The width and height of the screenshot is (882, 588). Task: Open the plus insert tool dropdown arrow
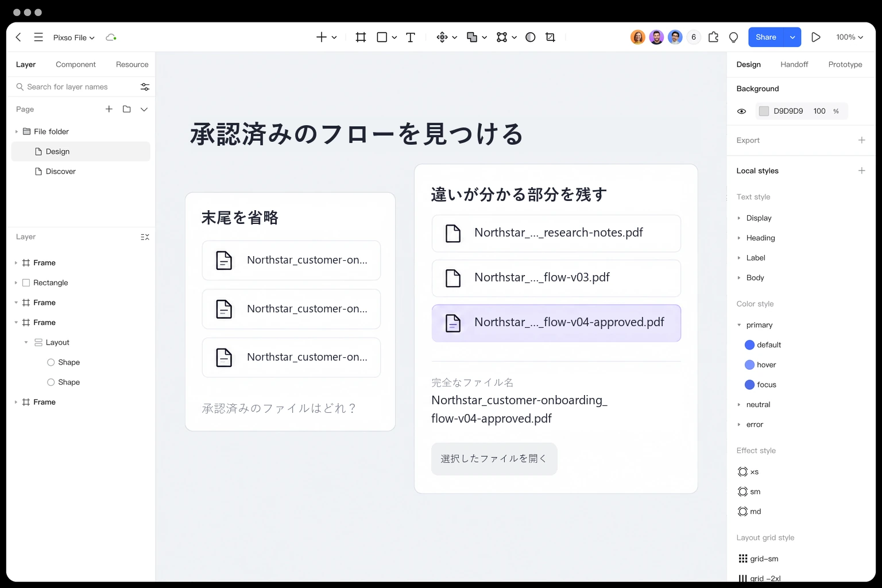pos(334,37)
